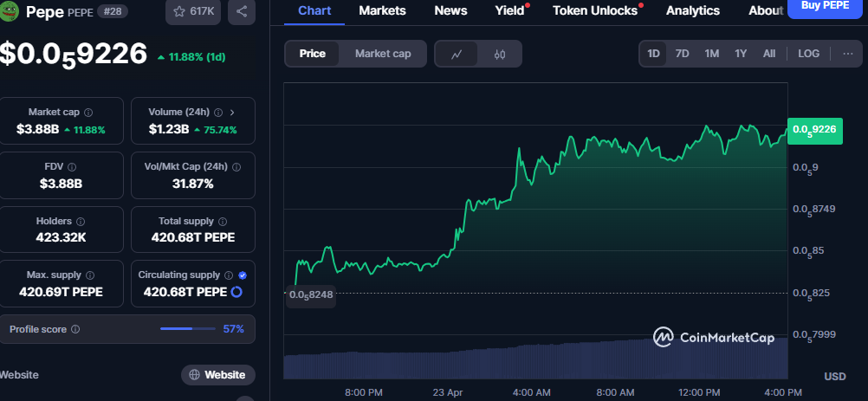Select the candlestick chart icon
Screen dimensions: 868x401
pos(499,54)
